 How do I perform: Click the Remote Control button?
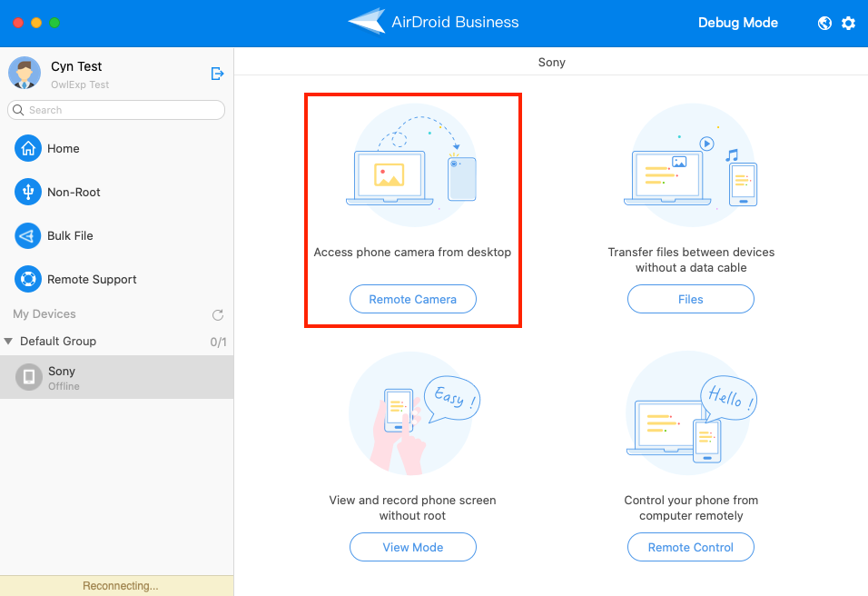coord(690,547)
